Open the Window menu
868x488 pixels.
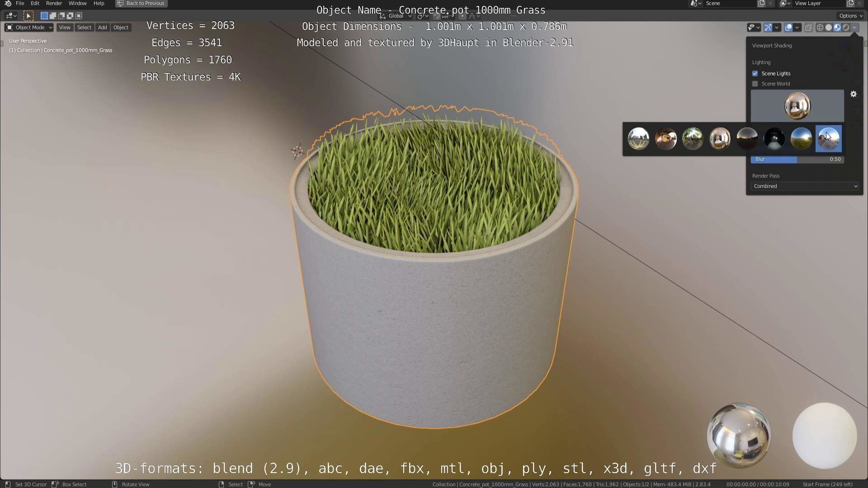tap(77, 3)
